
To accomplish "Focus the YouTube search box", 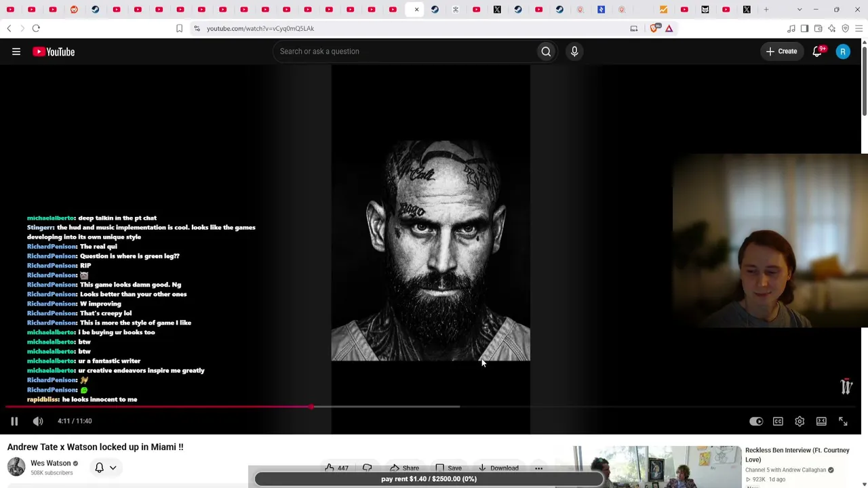I will click(406, 52).
